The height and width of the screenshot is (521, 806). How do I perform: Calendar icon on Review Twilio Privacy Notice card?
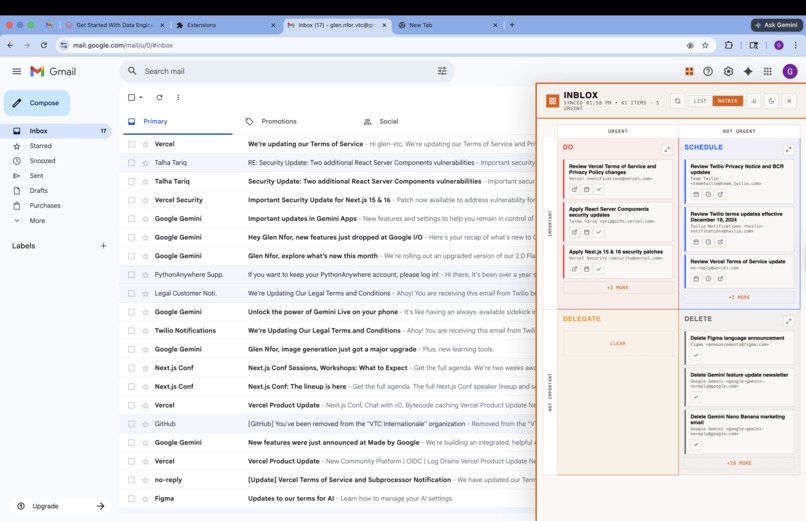pos(696,195)
